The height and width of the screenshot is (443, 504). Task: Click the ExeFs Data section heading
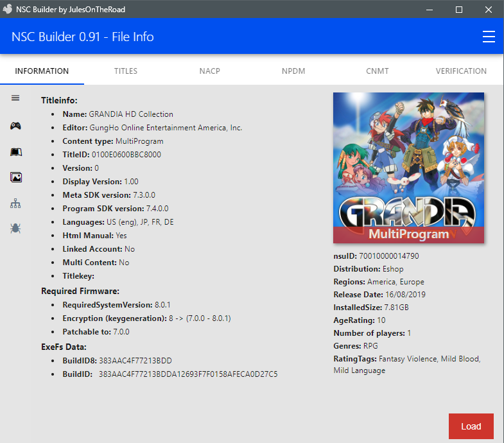click(x=64, y=347)
